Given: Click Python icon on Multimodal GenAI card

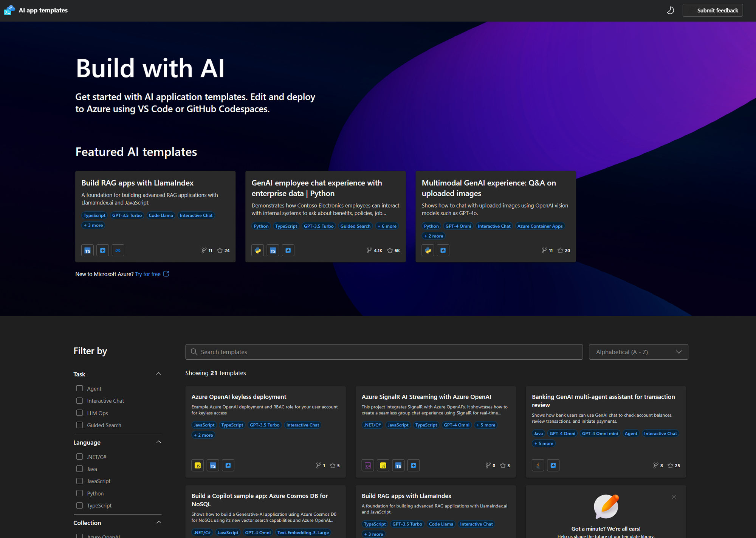Looking at the screenshot, I should [x=428, y=250].
